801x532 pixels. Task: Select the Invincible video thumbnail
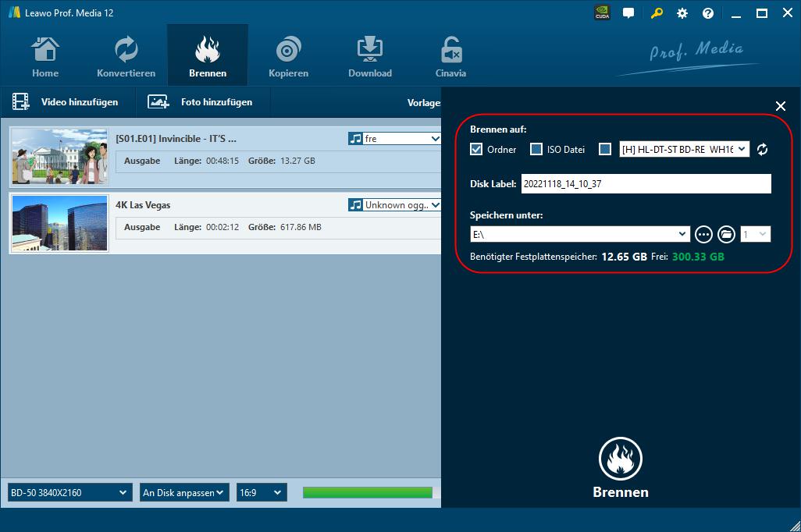(60, 156)
